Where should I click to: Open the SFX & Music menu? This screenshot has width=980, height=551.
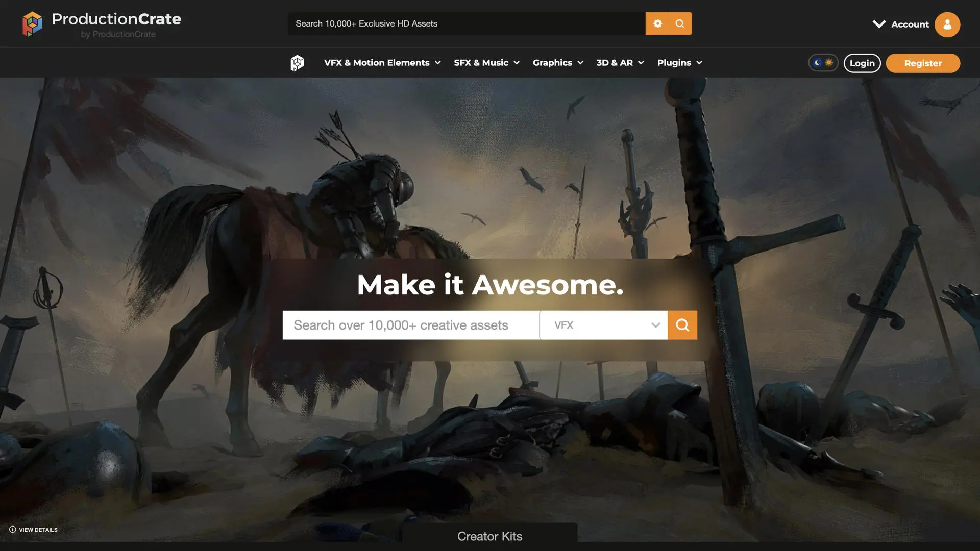pos(486,63)
